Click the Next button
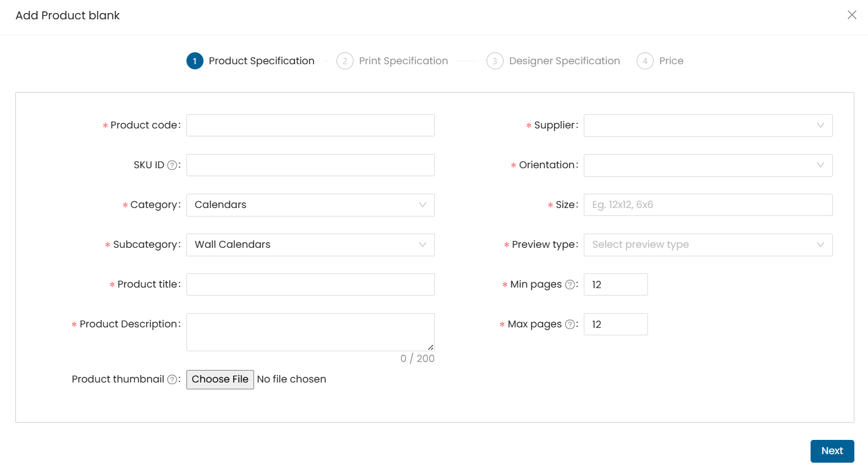The width and height of the screenshot is (868, 474). point(832,451)
